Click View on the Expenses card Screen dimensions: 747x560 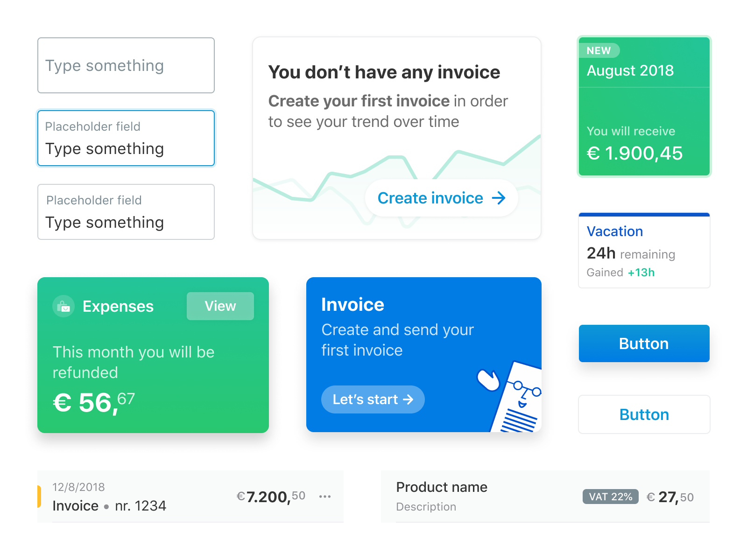[220, 306]
